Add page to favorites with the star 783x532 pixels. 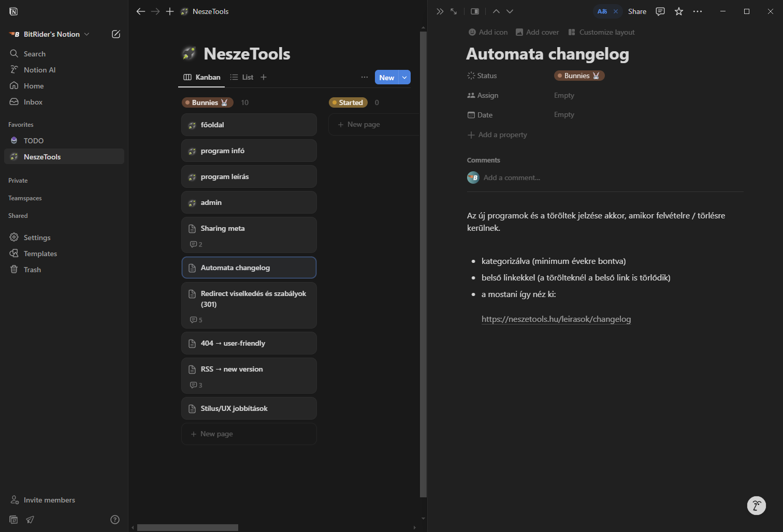pos(679,11)
